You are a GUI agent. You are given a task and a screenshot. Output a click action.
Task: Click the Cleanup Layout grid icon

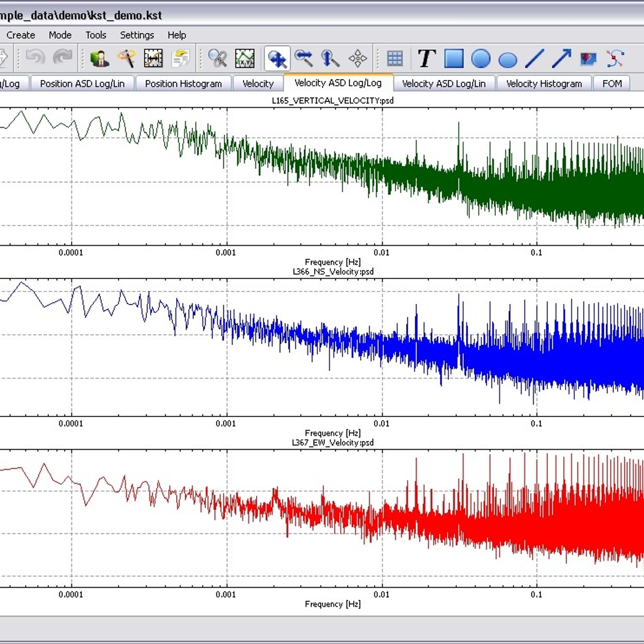(396, 58)
